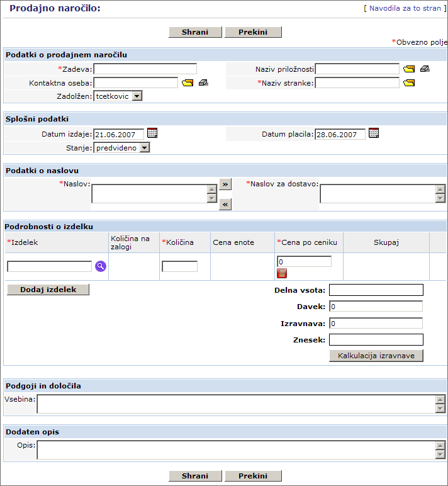Delete the product row with red trash icon
448x486 pixels.
(x=282, y=273)
